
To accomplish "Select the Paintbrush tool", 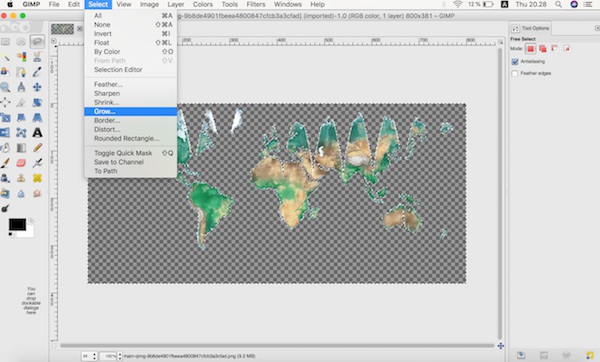I will [x=5, y=163].
